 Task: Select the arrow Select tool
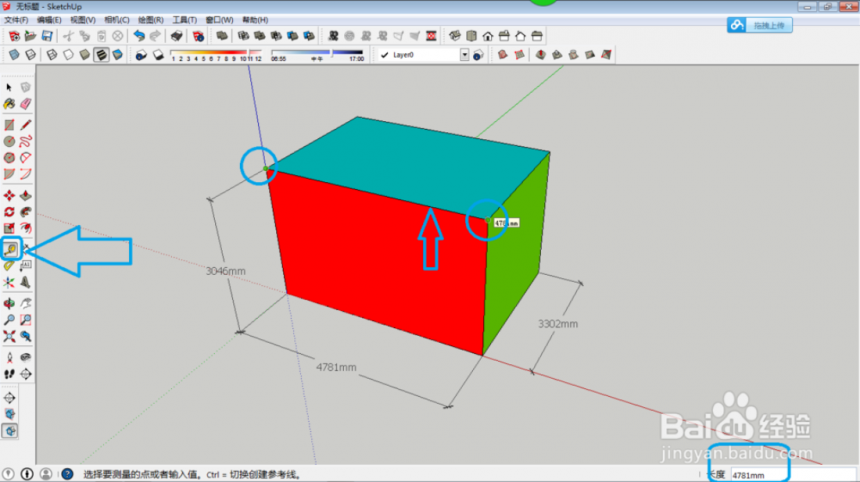pyautogui.click(x=9, y=87)
